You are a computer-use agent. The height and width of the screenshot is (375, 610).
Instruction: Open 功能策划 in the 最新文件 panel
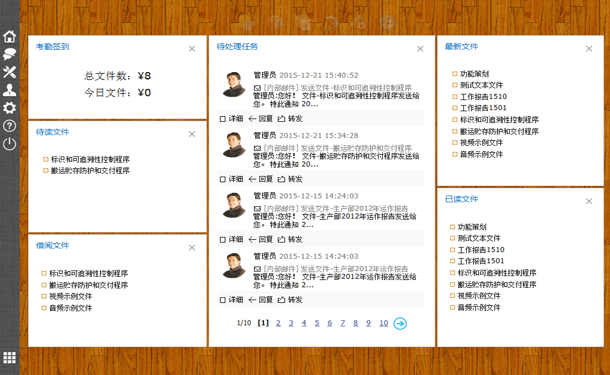[x=474, y=74]
